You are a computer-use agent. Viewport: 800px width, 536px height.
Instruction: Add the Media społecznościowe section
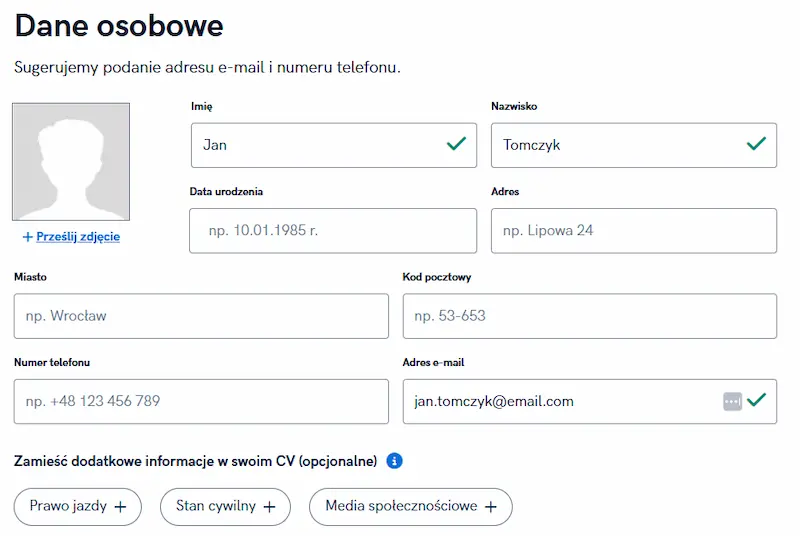click(x=410, y=507)
